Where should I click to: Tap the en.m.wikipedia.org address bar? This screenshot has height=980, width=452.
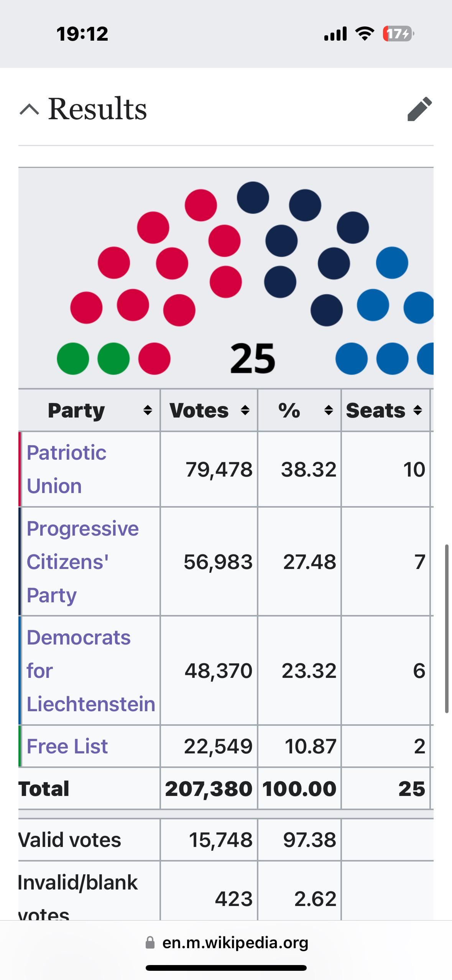[x=235, y=942]
